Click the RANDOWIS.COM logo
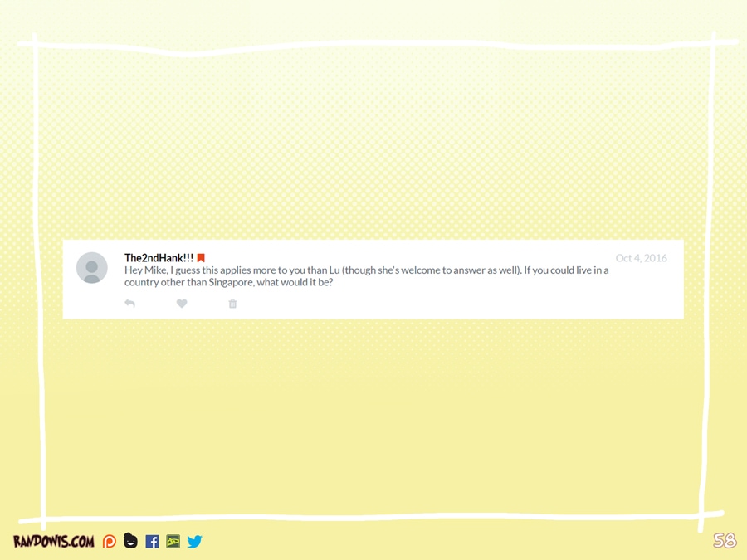The image size is (747, 560). click(54, 542)
